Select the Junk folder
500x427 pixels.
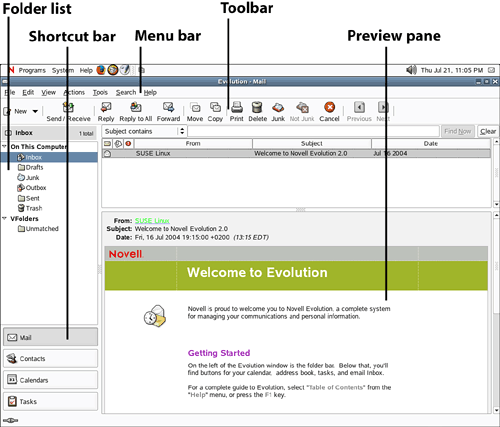pos(28,177)
